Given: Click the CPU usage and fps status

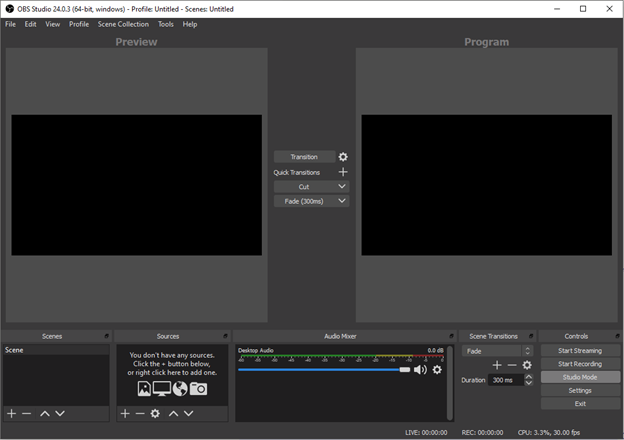Looking at the screenshot, I should point(549,432).
